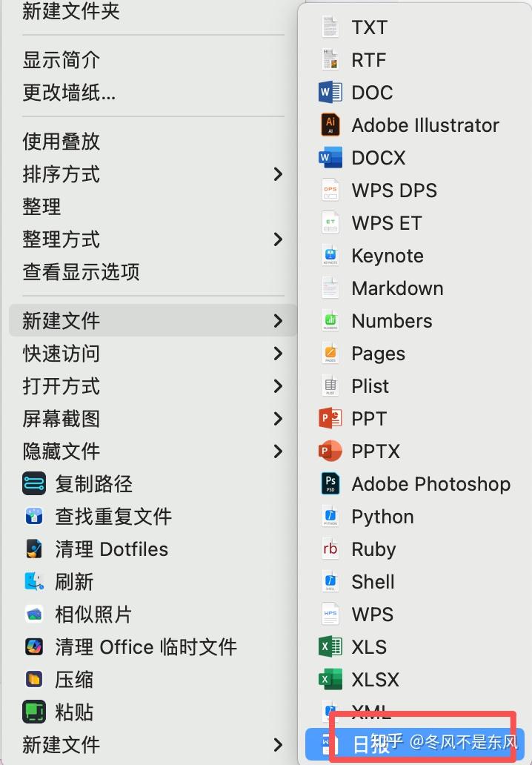
Task: Click the Keynote file icon
Action: tap(330, 256)
